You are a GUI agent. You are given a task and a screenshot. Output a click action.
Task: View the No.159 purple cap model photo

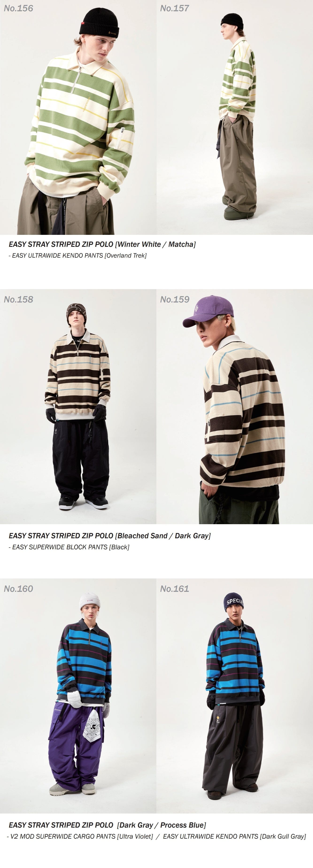pyautogui.click(x=235, y=406)
